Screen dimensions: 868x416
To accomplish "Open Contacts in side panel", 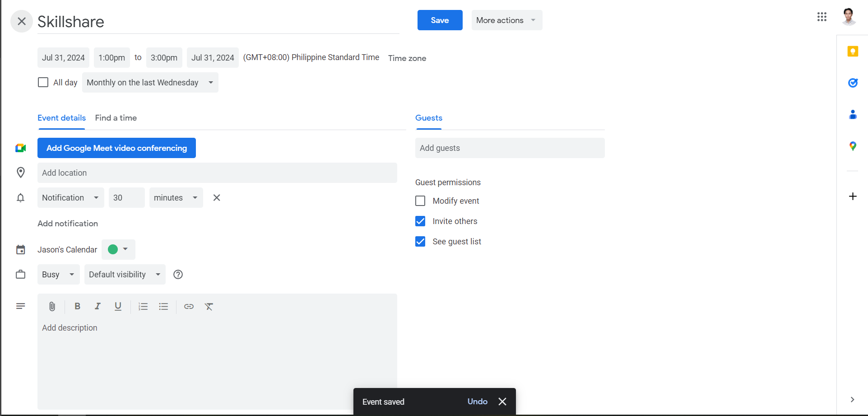I will [x=853, y=114].
